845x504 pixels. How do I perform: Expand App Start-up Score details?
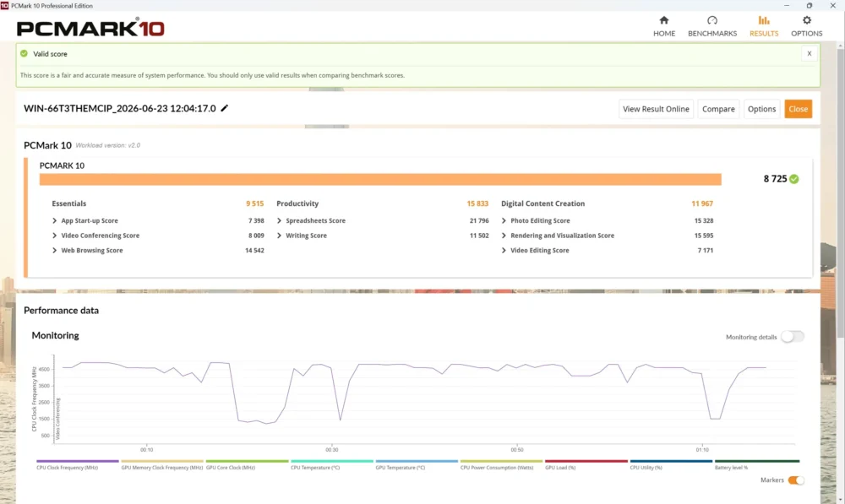(x=54, y=220)
